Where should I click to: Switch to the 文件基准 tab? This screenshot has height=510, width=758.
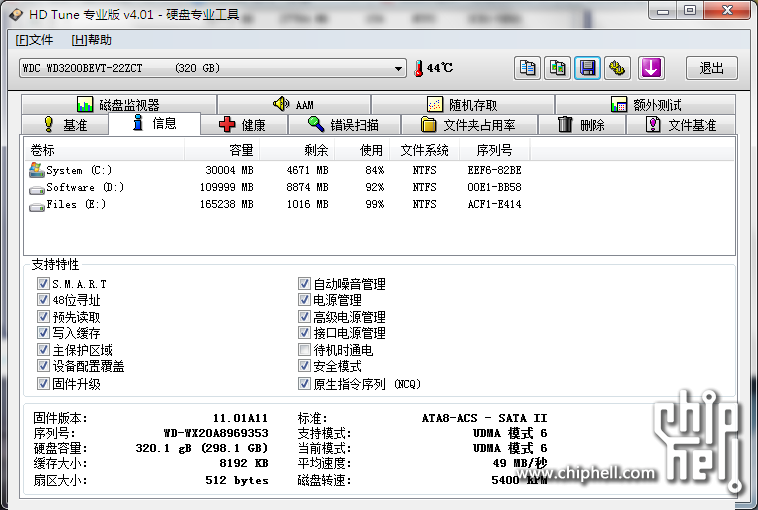(681, 125)
